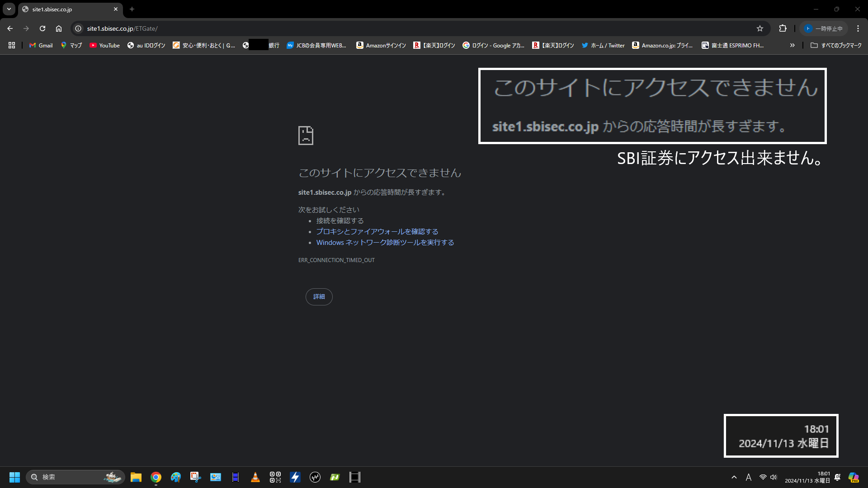This screenshot has height=488, width=868.
Task: Bookmark this page with star icon
Action: (760, 28)
